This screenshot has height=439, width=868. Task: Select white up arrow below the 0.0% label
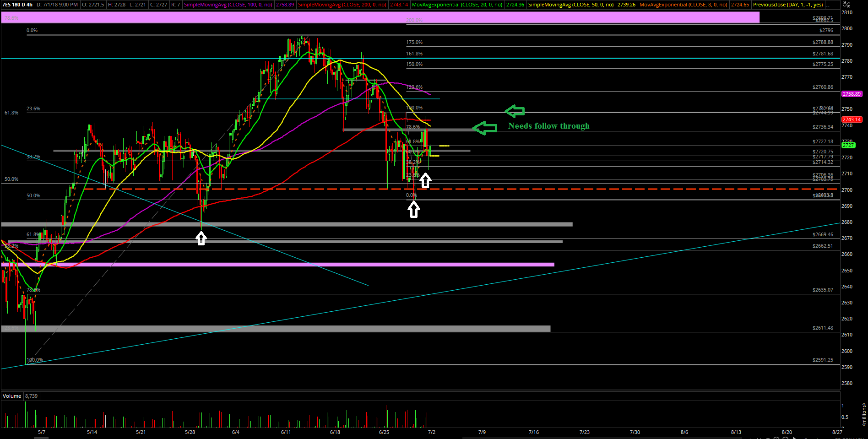(x=414, y=210)
